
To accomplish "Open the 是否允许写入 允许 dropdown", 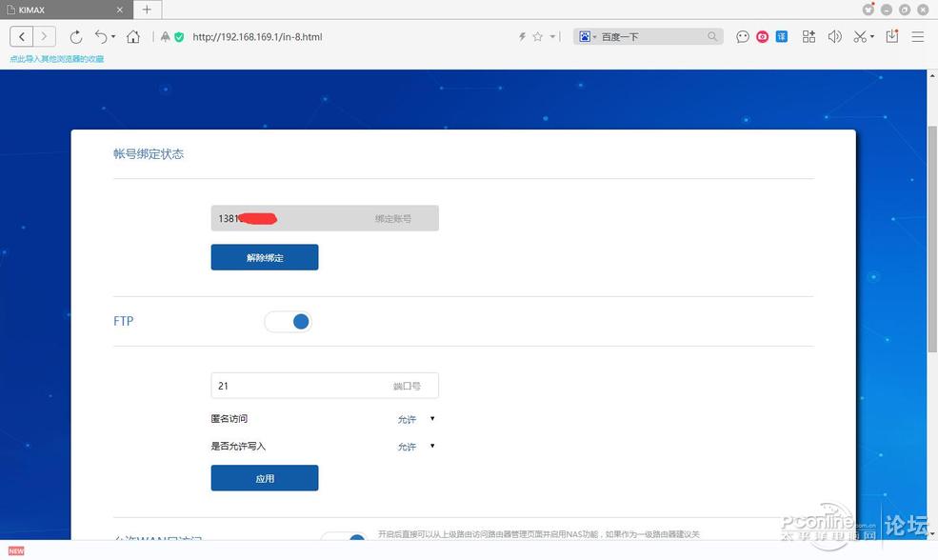I will pyautogui.click(x=417, y=446).
